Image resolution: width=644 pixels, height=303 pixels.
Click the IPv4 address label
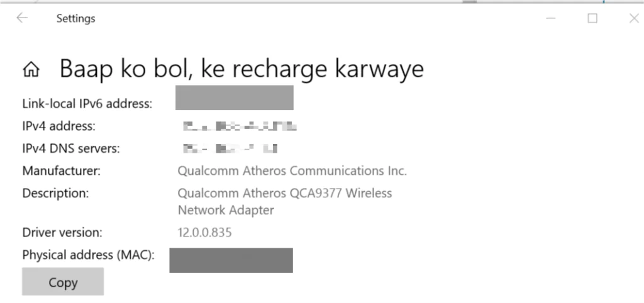59,126
